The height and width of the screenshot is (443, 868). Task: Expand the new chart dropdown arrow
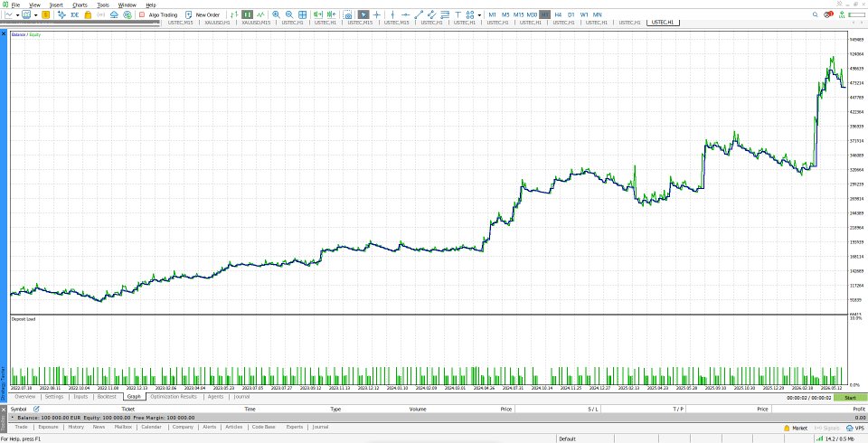(x=18, y=15)
